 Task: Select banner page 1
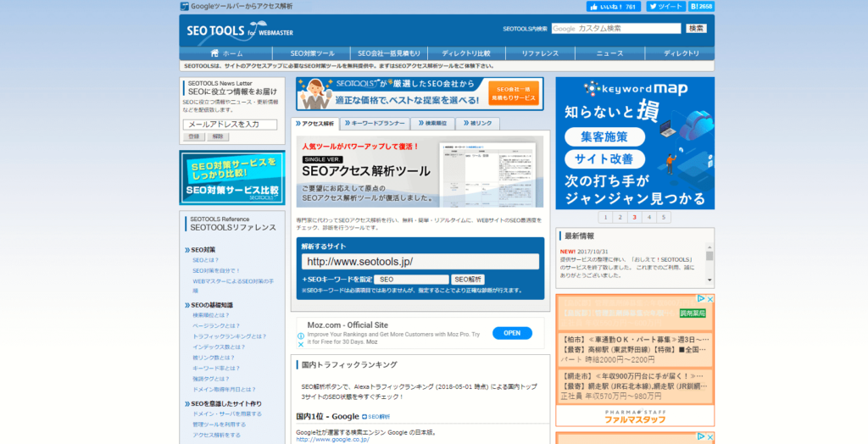(x=605, y=218)
